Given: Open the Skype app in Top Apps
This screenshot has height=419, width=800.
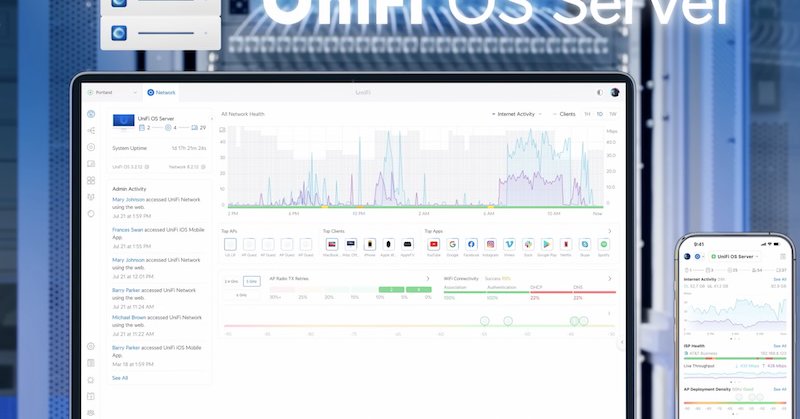Looking at the screenshot, I should (585, 244).
